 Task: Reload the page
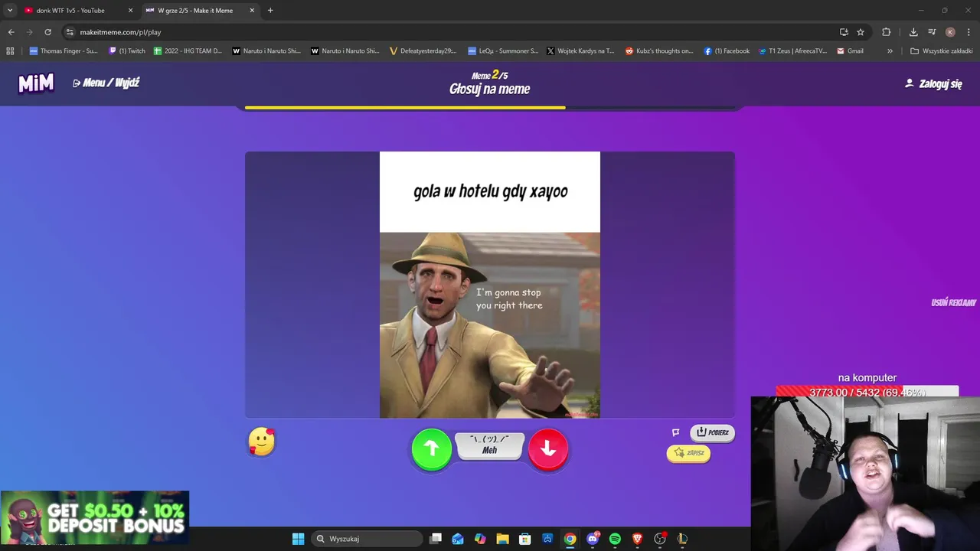[x=47, y=32]
